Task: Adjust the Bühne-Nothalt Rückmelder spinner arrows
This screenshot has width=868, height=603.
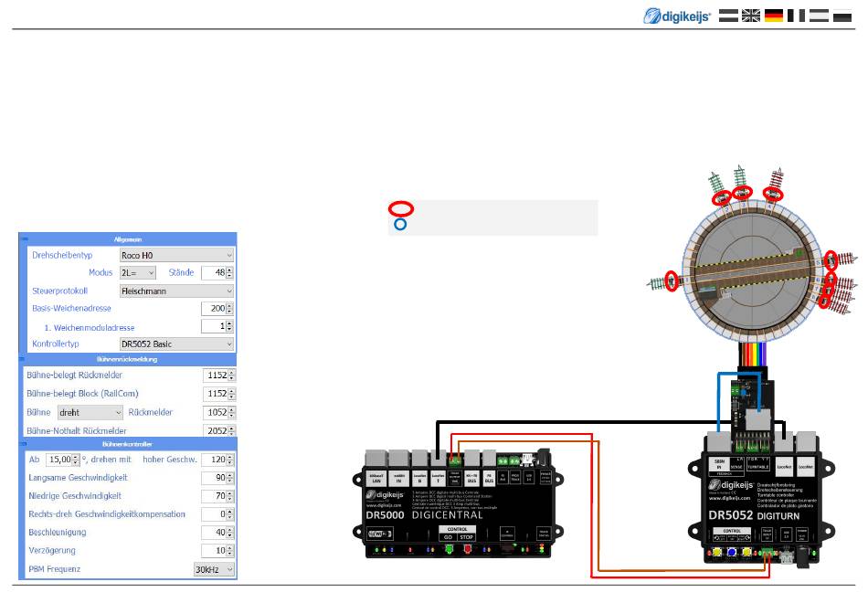Action: (x=231, y=431)
